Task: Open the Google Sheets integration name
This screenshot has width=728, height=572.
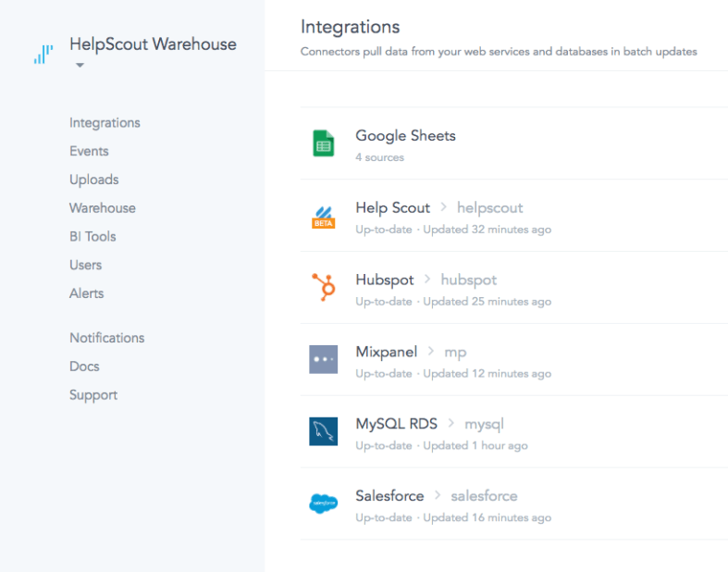Action: click(x=405, y=136)
